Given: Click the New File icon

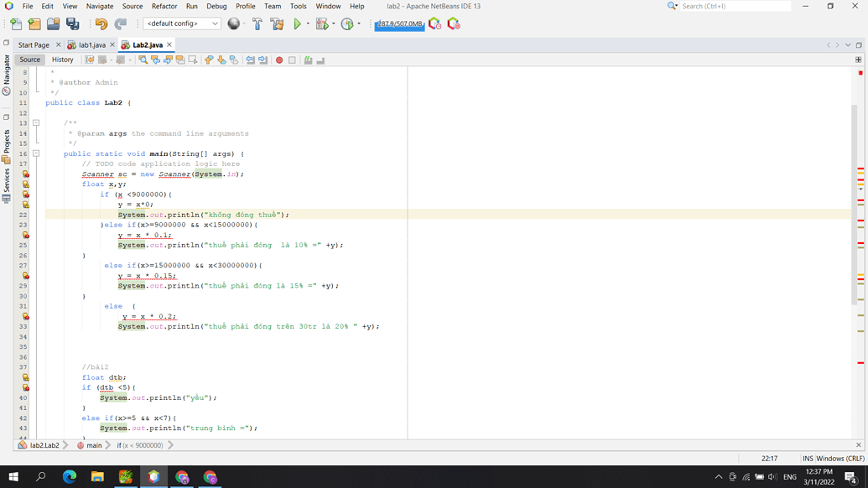Looking at the screenshot, I should point(16,23).
